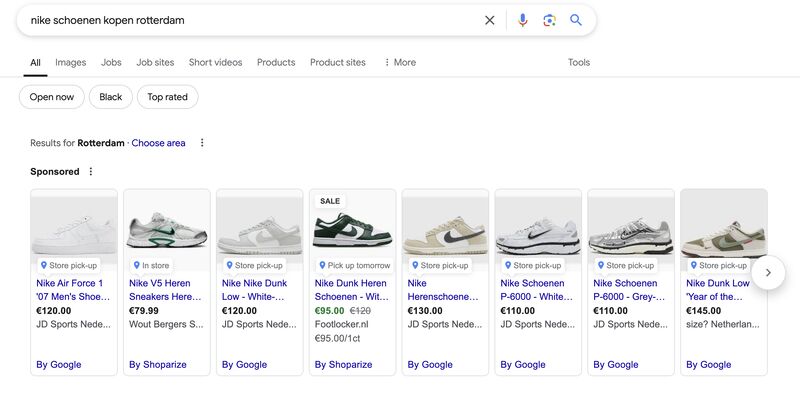
Task: Apply the Open now filter chip
Action: 52,97
